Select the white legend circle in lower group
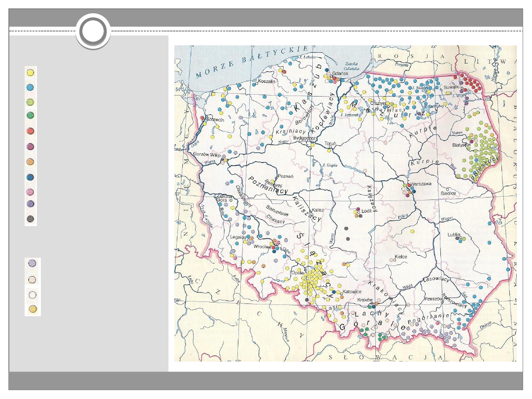The image size is (532, 399). 33,295
